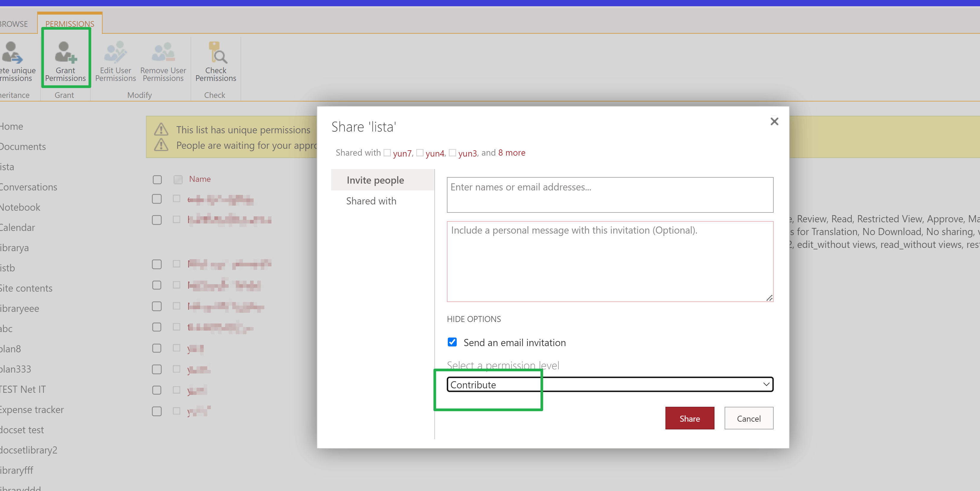The image size is (980, 491).
Task: Select the Invite people tab
Action: [383, 180]
